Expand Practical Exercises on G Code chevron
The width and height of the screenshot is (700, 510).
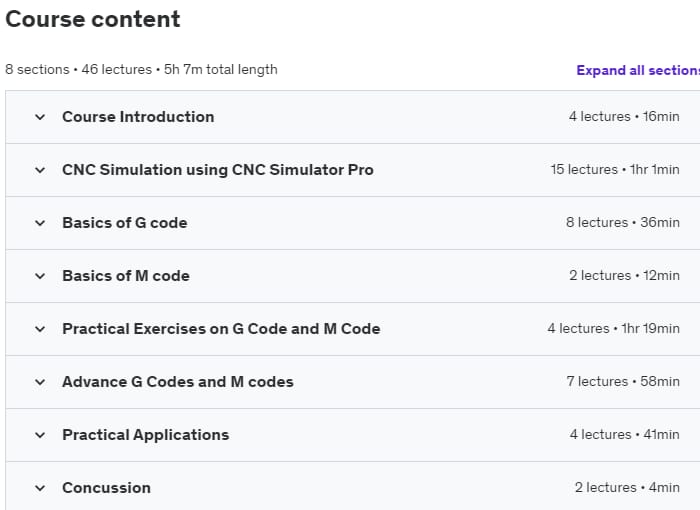point(40,329)
